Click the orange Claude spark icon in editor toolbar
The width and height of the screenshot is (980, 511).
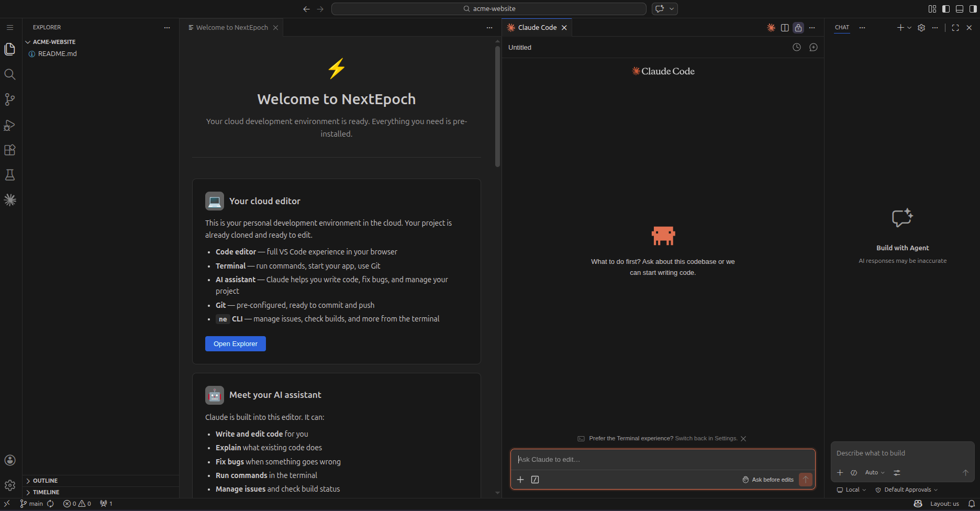[771, 28]
